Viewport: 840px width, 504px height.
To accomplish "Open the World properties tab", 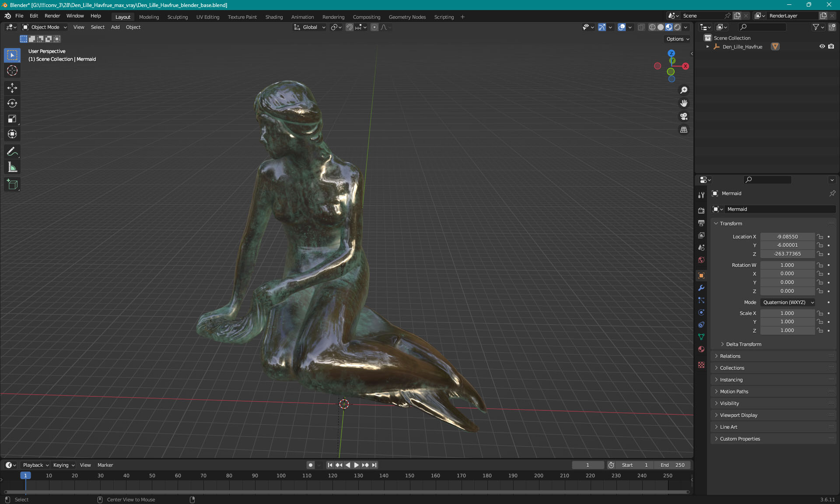I will pos(701,260).
